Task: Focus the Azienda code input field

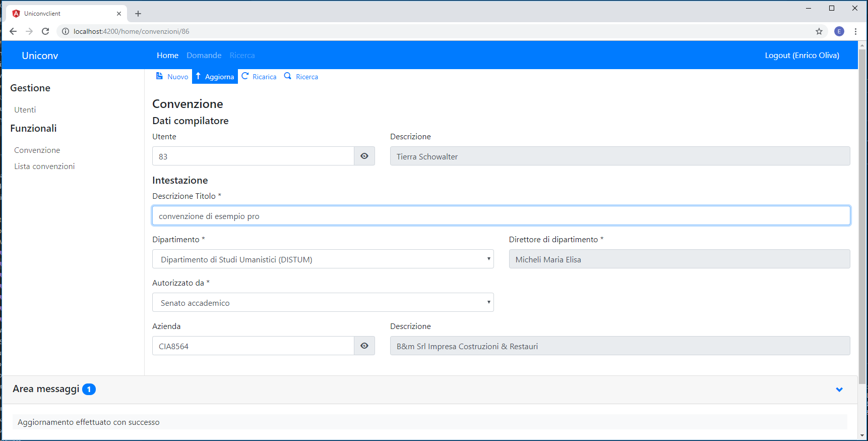Action: pos(253,346)
